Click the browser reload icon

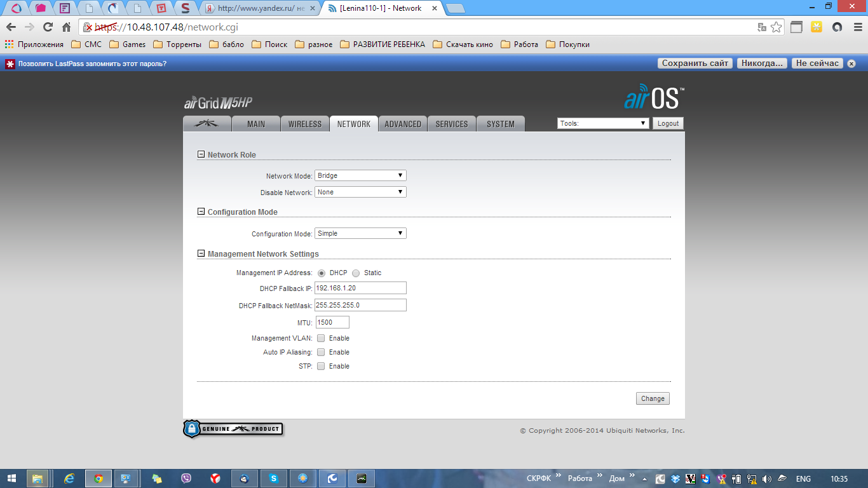tap(48, 27)
